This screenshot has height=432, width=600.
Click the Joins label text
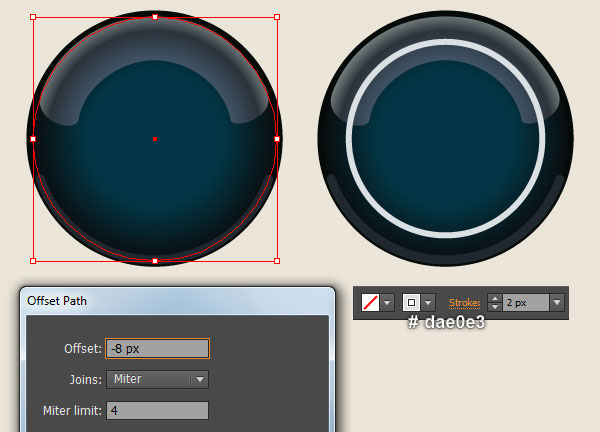tap(86, 380)
